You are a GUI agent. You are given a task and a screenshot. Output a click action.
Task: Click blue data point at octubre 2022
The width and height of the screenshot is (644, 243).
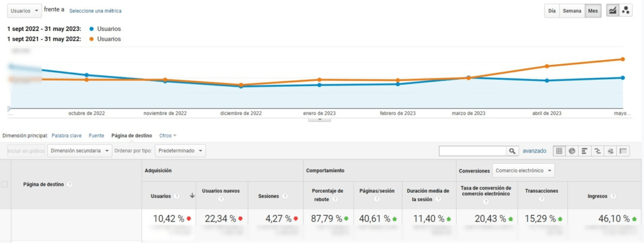[86, 75]
